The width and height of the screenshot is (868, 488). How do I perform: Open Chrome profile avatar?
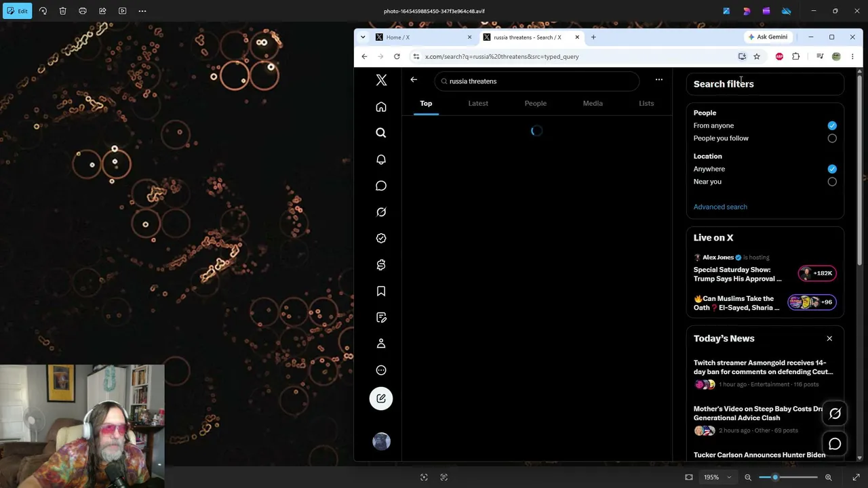click(836, 56)
